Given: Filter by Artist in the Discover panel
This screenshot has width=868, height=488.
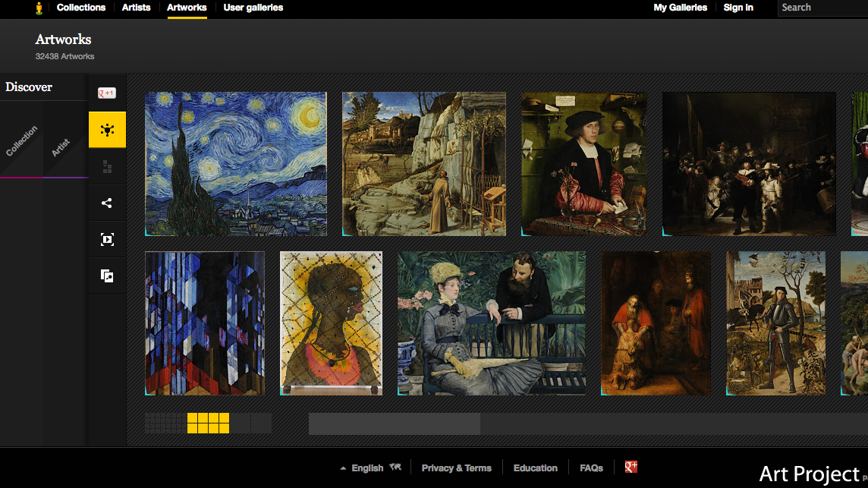Looking at the screenshot, I should coord(61,147).
